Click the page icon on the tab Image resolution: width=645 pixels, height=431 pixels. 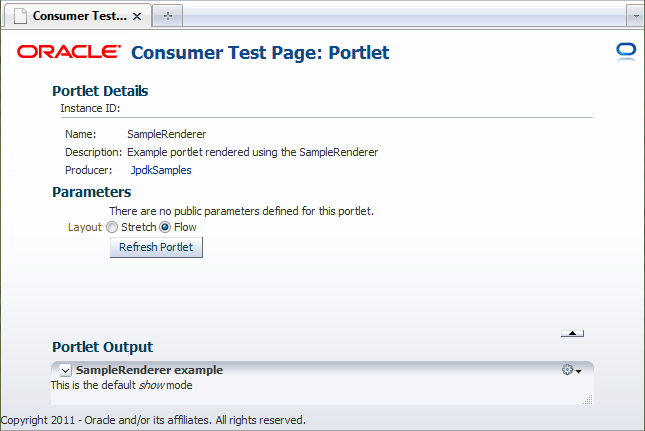(20, 16)
